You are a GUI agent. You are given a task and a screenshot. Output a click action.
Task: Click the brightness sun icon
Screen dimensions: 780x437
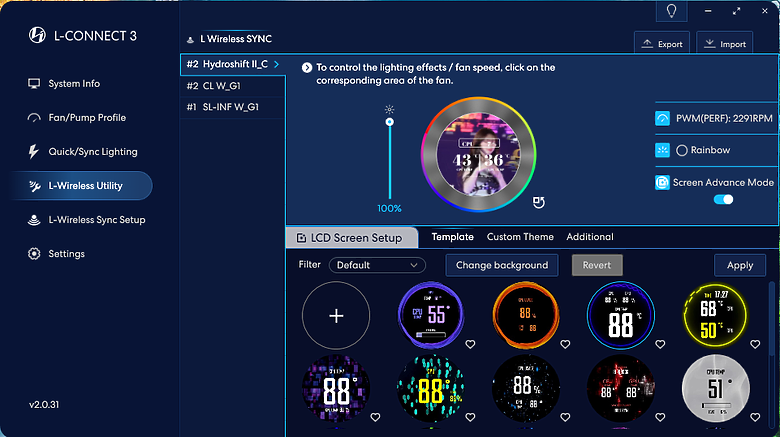(390, 109)
